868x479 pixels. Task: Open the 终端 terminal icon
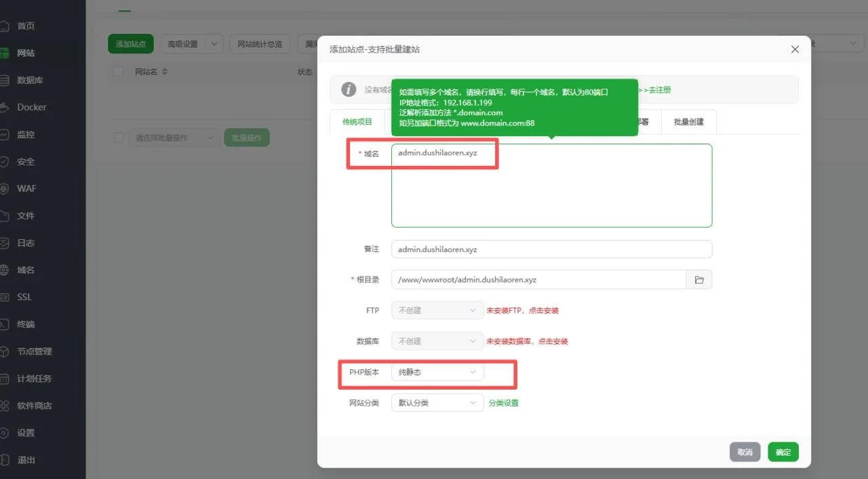pos(4,324)
